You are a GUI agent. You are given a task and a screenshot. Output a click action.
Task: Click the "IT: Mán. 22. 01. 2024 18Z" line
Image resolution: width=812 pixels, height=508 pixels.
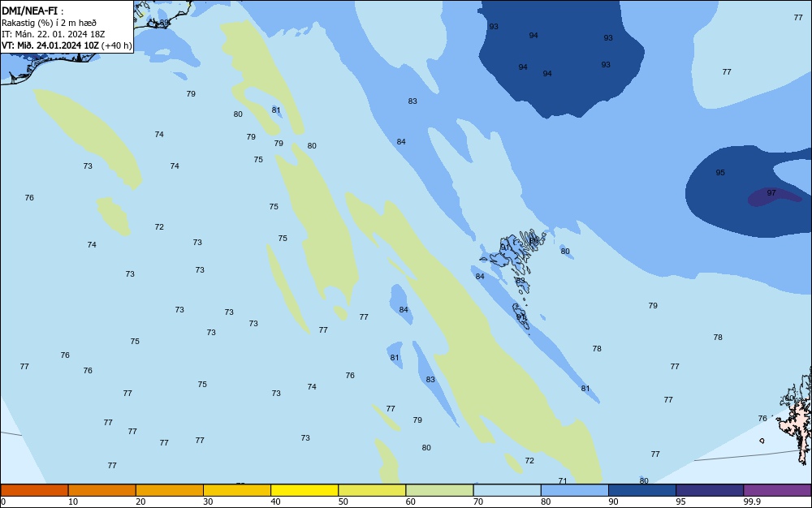pos(53,34)
